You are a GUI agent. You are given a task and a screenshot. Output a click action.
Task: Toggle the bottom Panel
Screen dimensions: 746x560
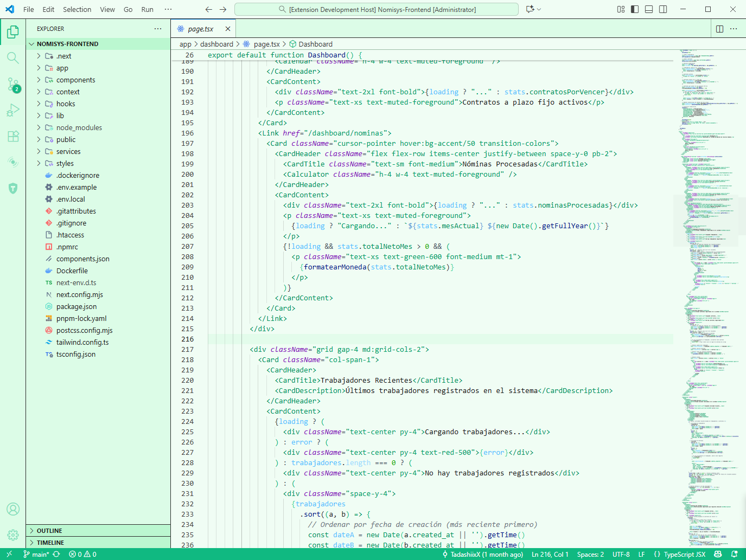649,9
